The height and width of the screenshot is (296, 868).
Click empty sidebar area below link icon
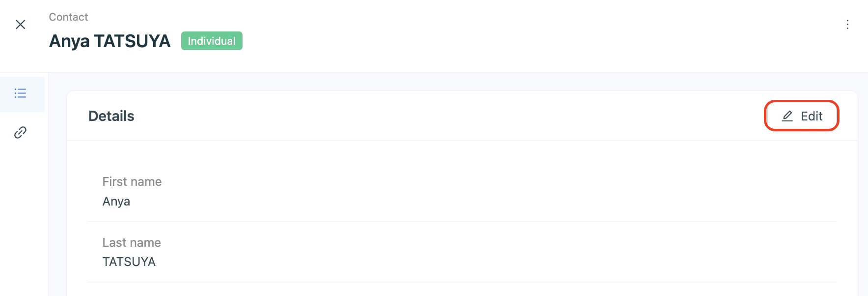coord(24,221)
